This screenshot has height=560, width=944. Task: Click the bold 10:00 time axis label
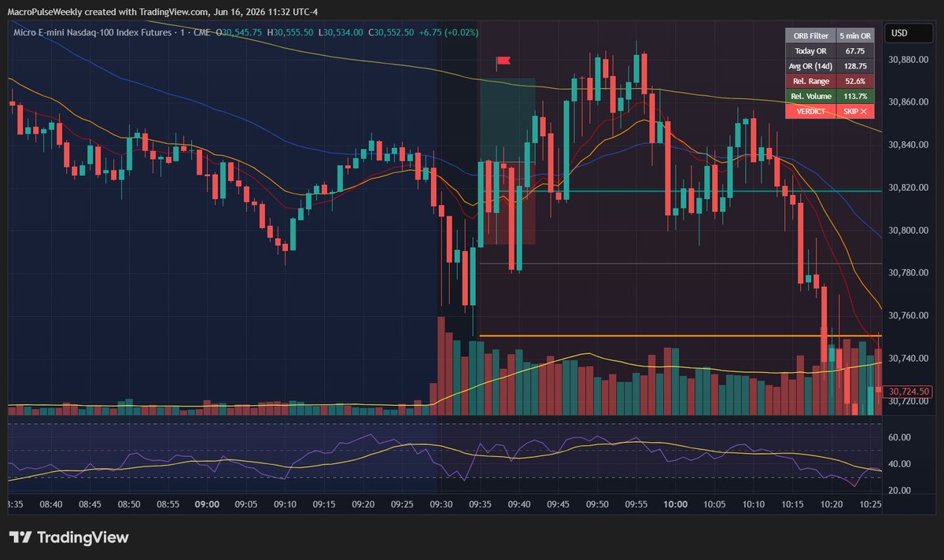click(x=675, y=503)
